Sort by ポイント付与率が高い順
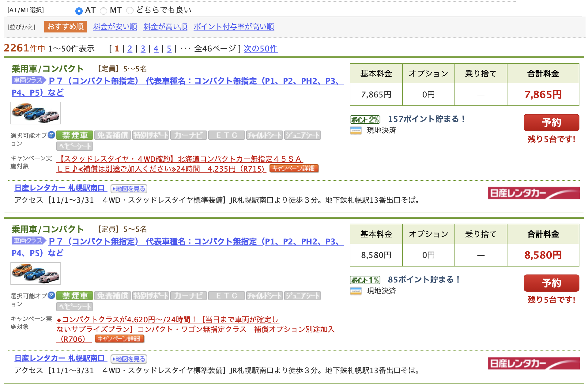588x386 pixels. click(234, 27)
